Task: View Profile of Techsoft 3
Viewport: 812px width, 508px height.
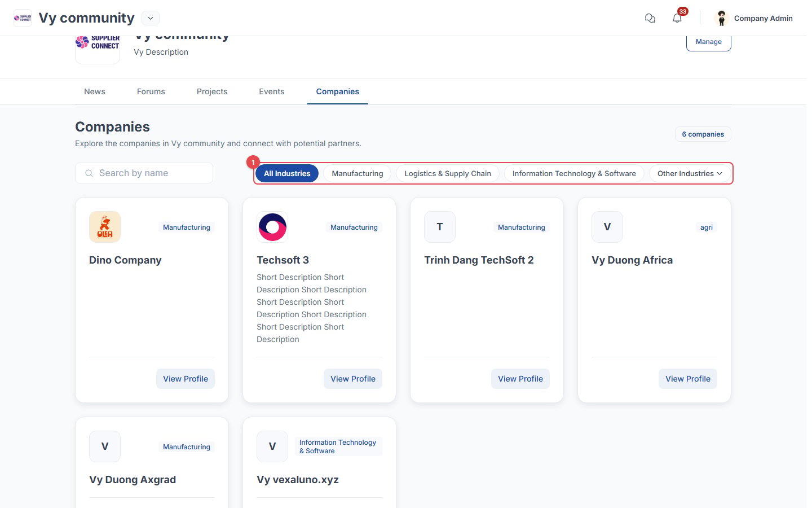Action: click(353, 379)
